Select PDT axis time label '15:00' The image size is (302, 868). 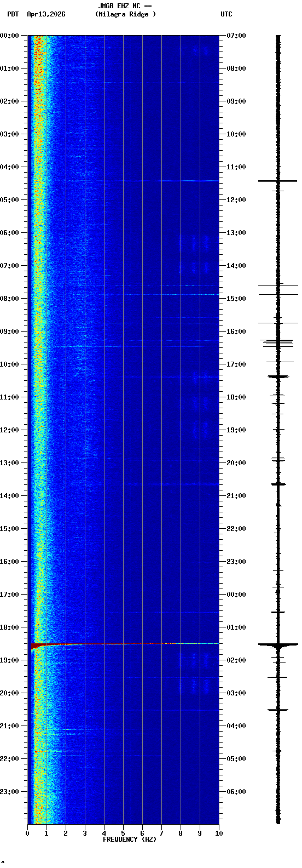[9, 529]
